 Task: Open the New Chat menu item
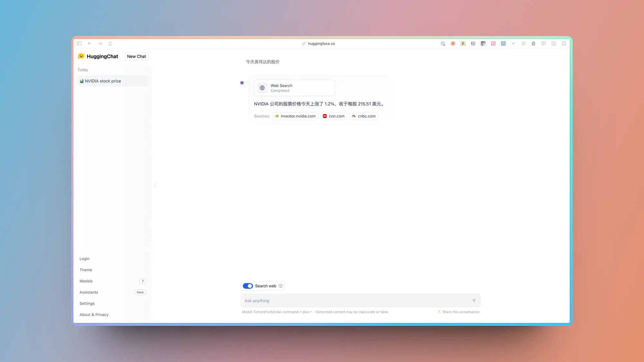click(x=136, y=56)
